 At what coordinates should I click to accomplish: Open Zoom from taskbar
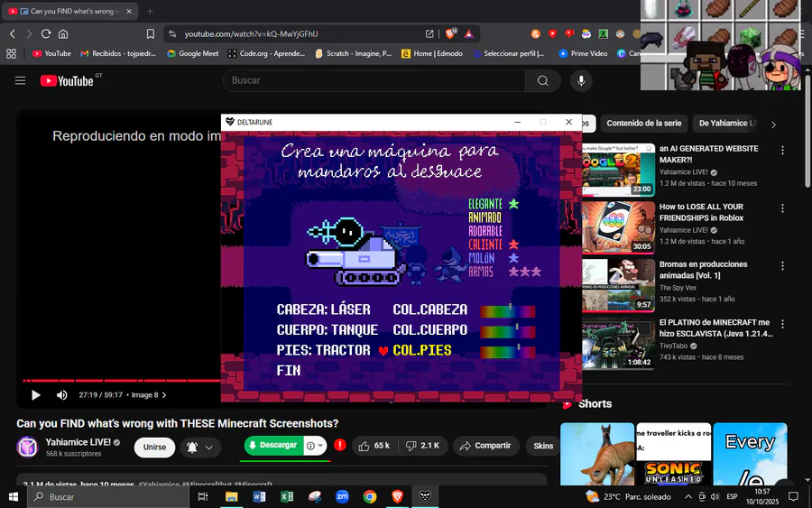tap(342, 497)
